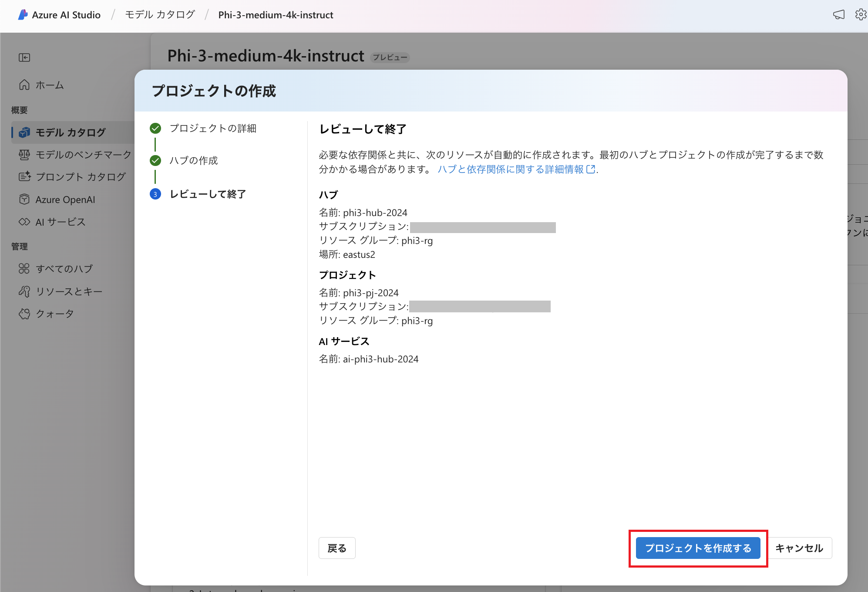Open the settings gear icon
The height and width of the screenshot is (592, 868).
click(861, 15)
